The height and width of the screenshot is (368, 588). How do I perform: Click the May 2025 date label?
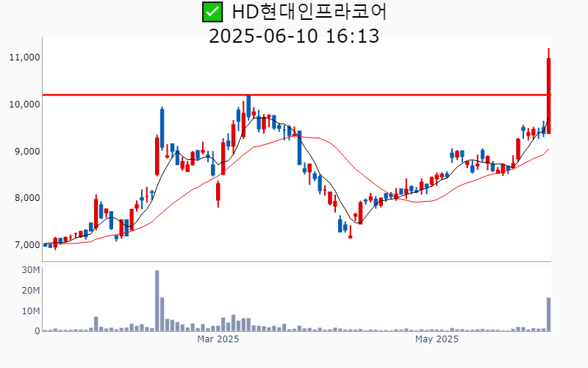437,339
